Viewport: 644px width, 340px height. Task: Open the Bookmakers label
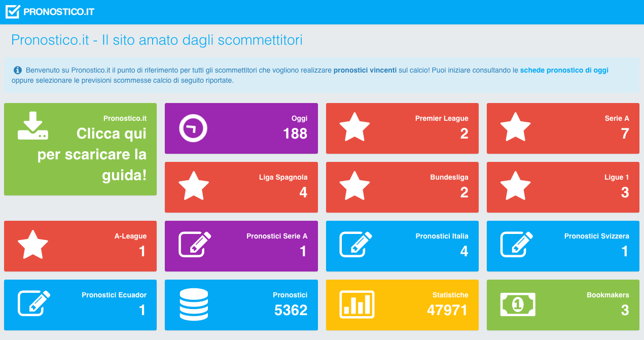point(608,295)
